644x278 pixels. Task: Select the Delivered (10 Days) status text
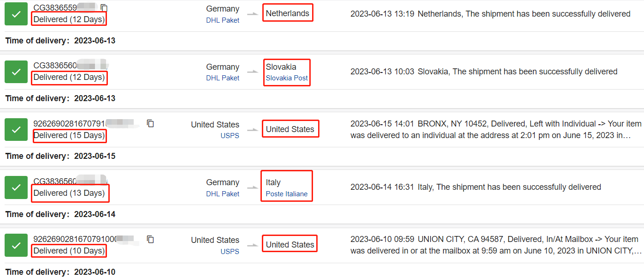69,251
